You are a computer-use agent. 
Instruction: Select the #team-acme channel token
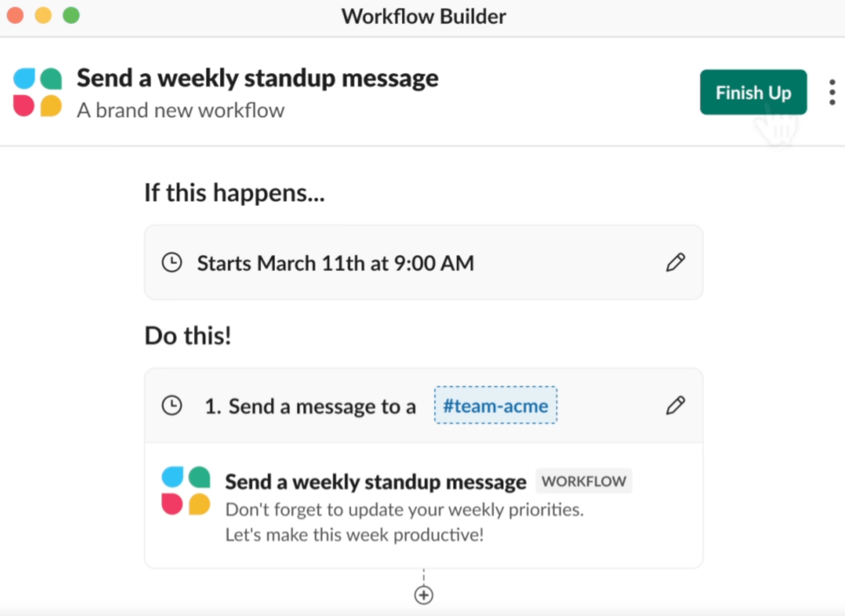495,405
